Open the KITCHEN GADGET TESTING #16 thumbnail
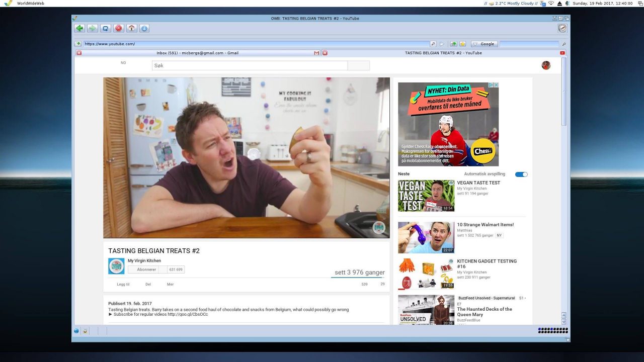Screen dimensions: 644x362 point(426,274)
